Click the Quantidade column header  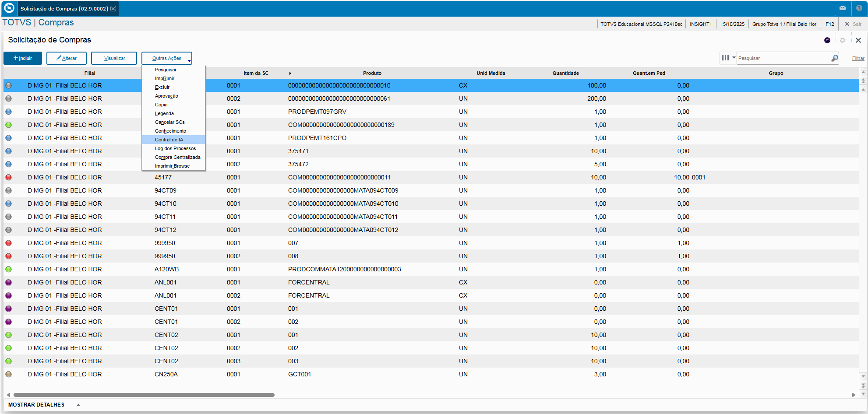click(x=565, y=73)
